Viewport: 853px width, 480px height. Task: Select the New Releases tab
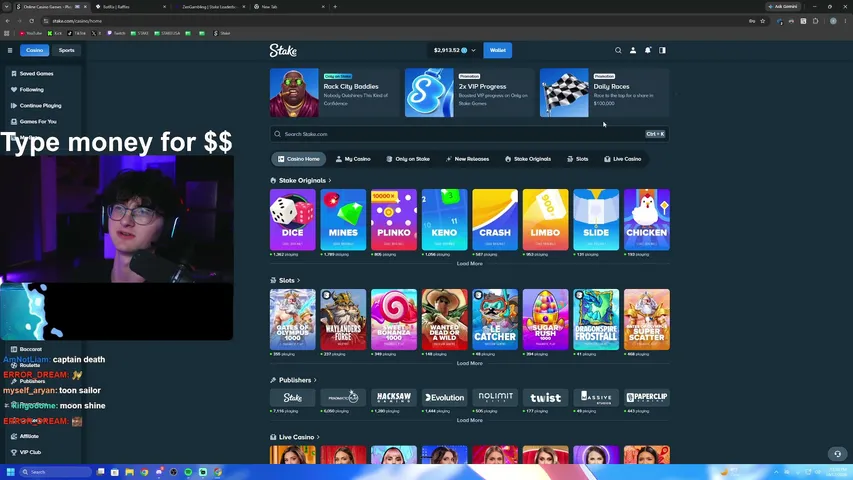[x=467, y=159]
